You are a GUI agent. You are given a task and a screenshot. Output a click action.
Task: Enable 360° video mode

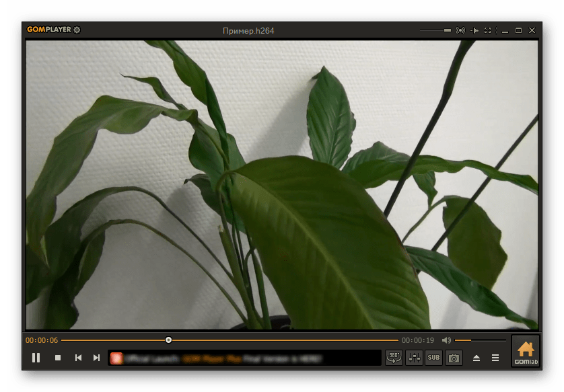[x=394, y=358]
